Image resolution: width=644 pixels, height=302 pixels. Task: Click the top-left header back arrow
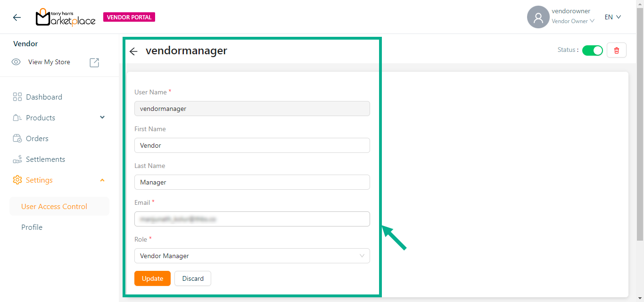pos(17,17)
